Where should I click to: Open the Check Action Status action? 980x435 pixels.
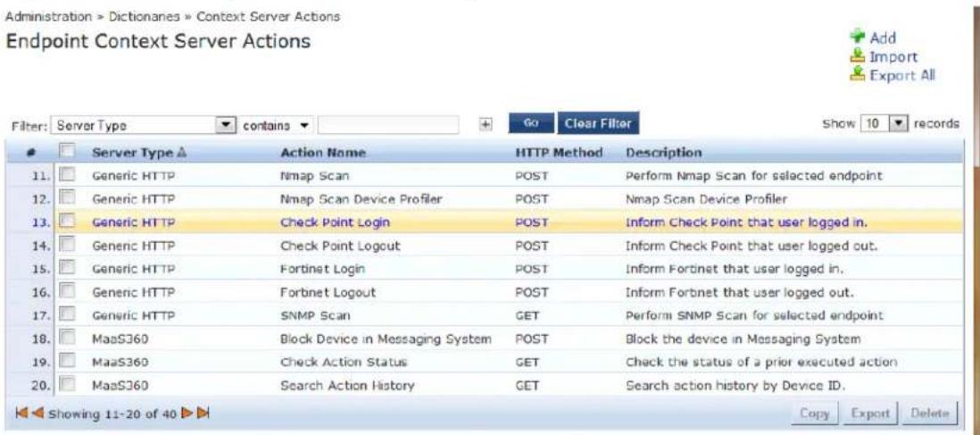pyautogui.click(x=345, y=361)
